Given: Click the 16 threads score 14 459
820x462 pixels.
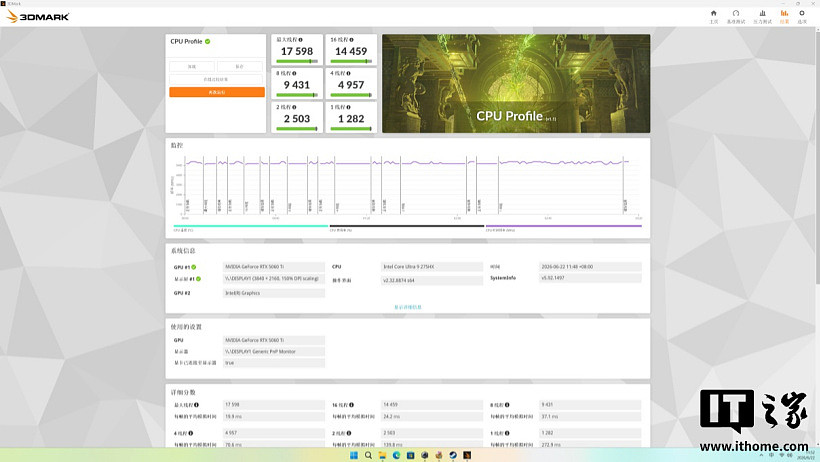Looking at the screenshot, I should [351, 51].
